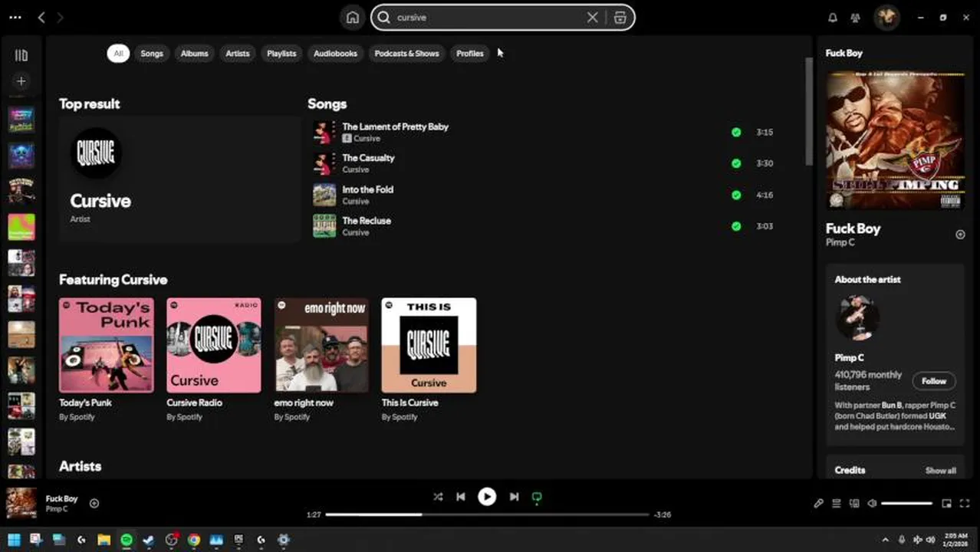Select the Albums filter chip
This screenshot has height=552, width=980.
[x=194, y=53]
